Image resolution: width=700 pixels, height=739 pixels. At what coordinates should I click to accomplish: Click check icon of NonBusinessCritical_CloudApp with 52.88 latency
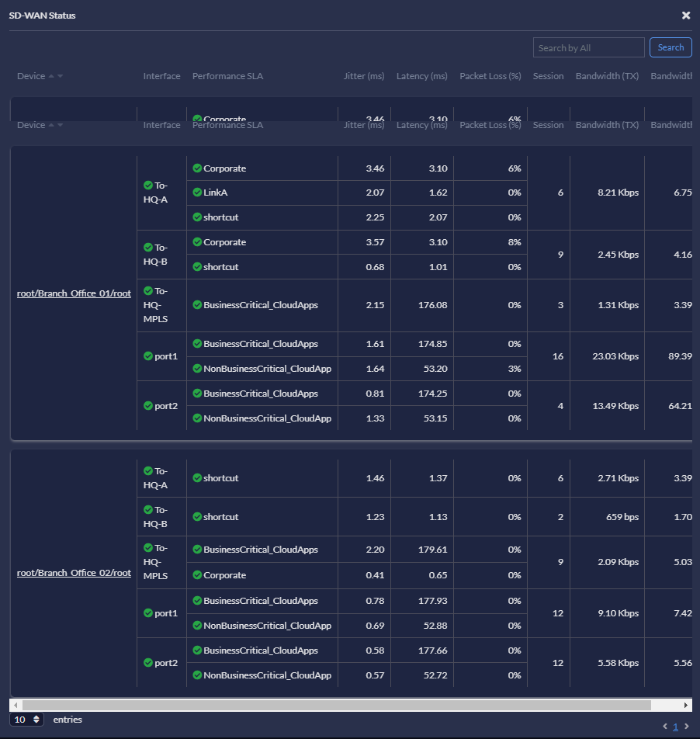[x=197, y=626]
